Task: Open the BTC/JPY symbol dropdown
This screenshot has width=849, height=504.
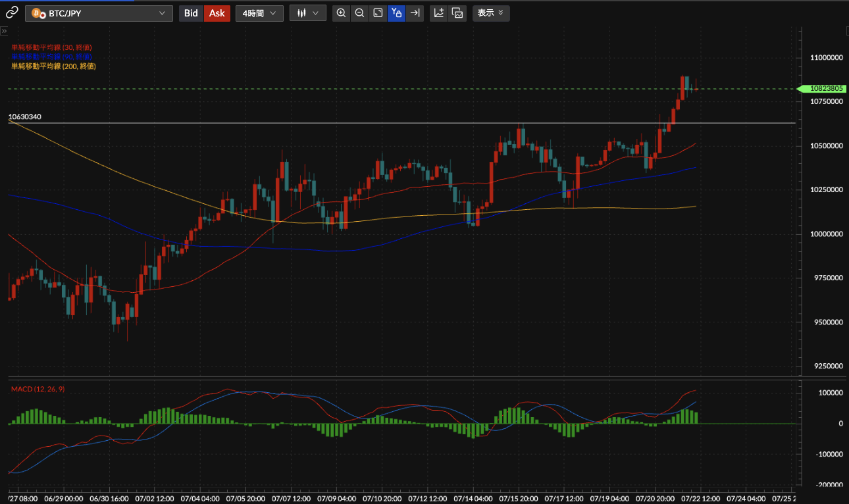Action: [99, 13]
